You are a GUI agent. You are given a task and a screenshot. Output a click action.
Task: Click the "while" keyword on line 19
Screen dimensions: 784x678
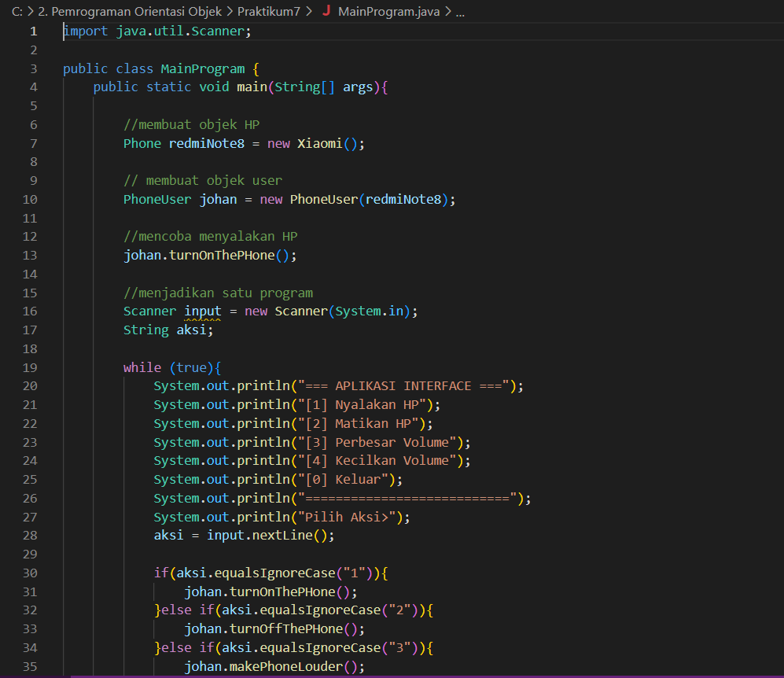point(142,367)
